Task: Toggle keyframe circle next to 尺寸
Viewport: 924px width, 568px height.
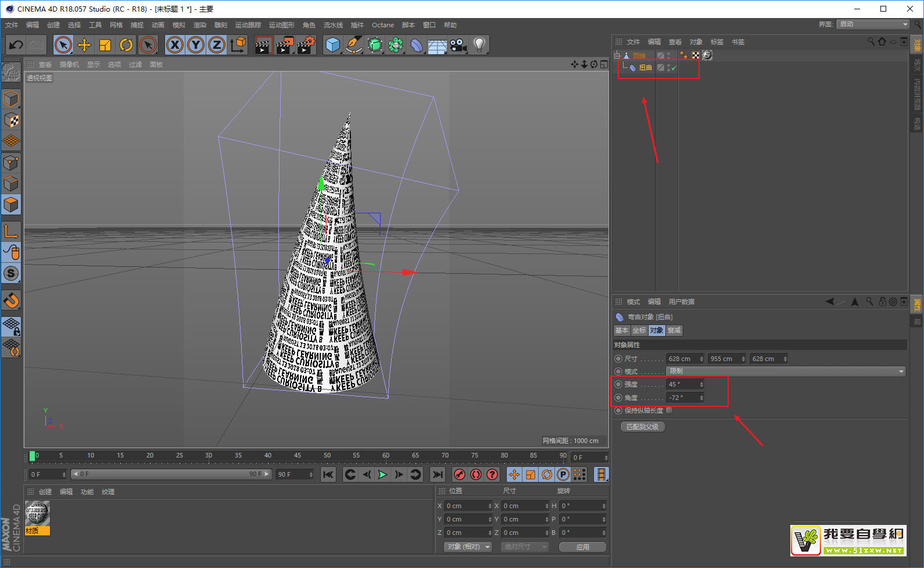Action: pos(618,359)
